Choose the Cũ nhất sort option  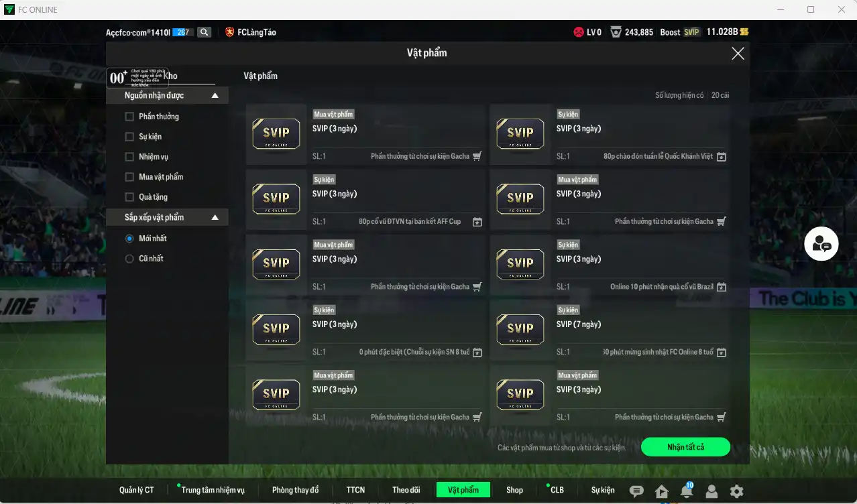point(129,259)
